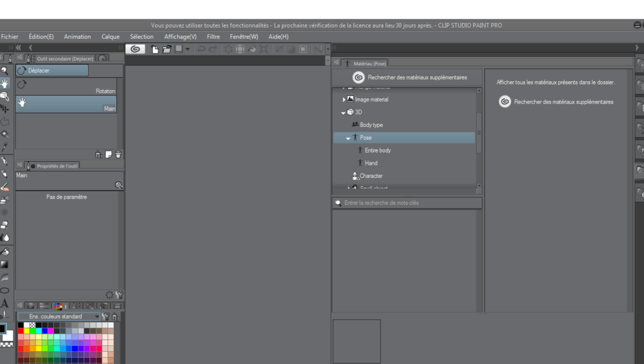Open the Calque menu
644x364 pixels.
(111, 37)
